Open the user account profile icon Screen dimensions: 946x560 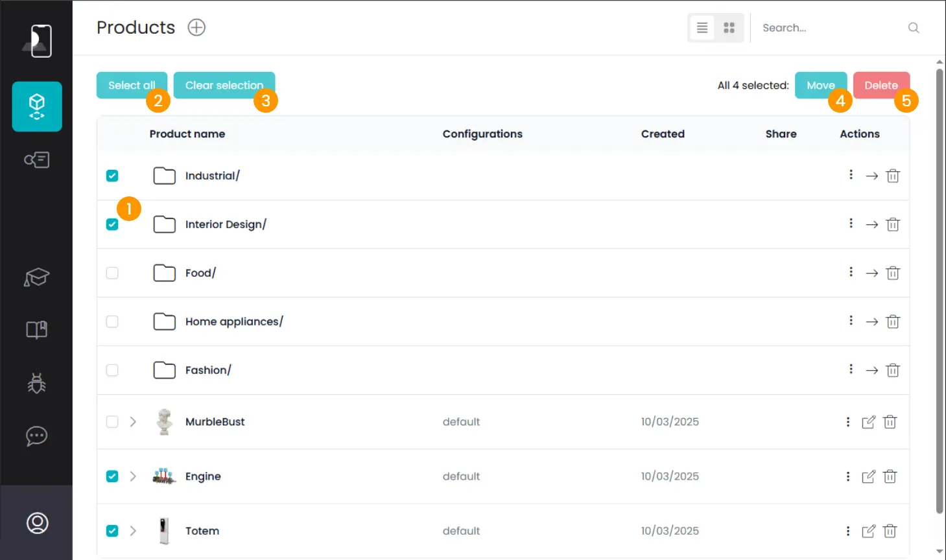pyautogui.click(x=37, y=522)
